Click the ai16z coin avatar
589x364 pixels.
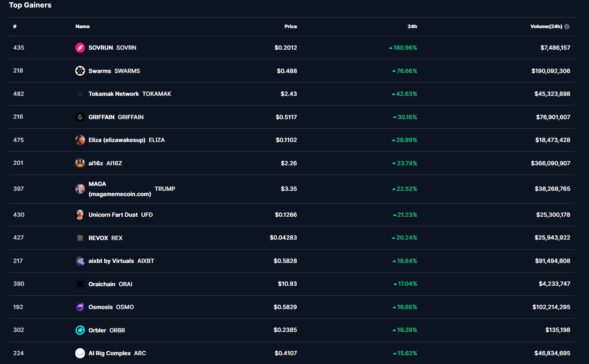(80, 163)
